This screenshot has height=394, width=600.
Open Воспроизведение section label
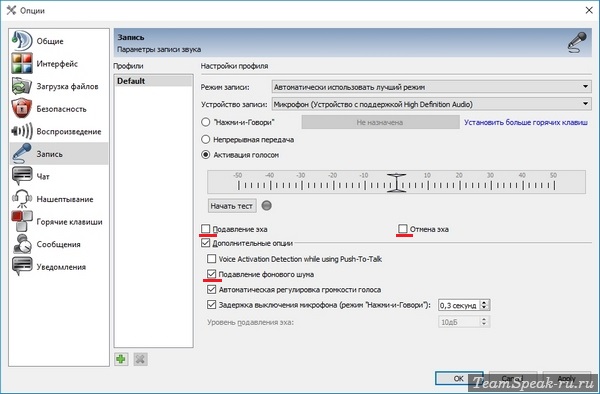coord(69,132)
